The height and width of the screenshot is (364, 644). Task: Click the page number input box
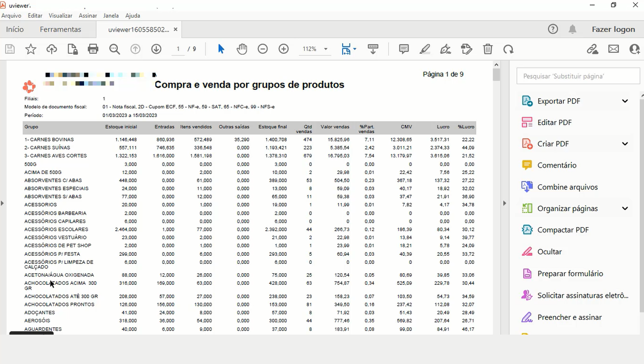point(178,49)
